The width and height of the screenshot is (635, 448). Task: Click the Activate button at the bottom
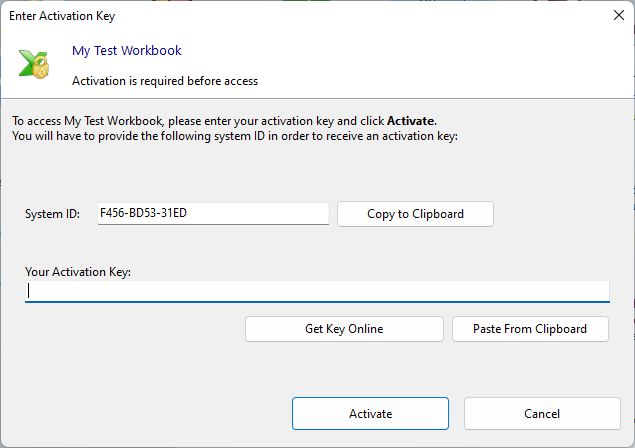click(x=370, y=413)
